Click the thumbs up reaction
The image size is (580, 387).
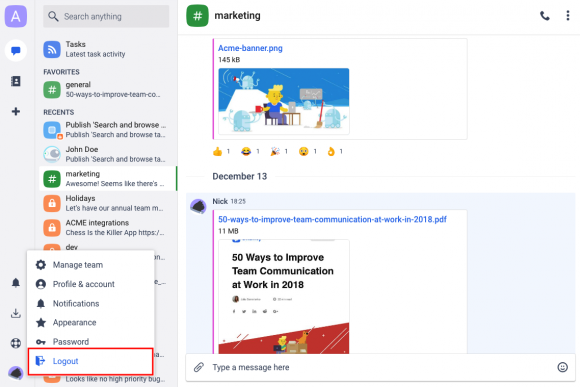click(x=222, y=151)
